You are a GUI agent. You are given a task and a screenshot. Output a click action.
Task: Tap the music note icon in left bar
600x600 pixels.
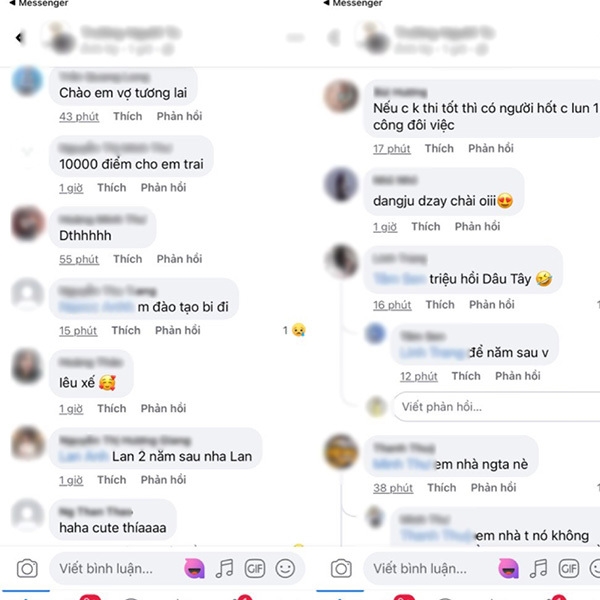pos(225,568)
